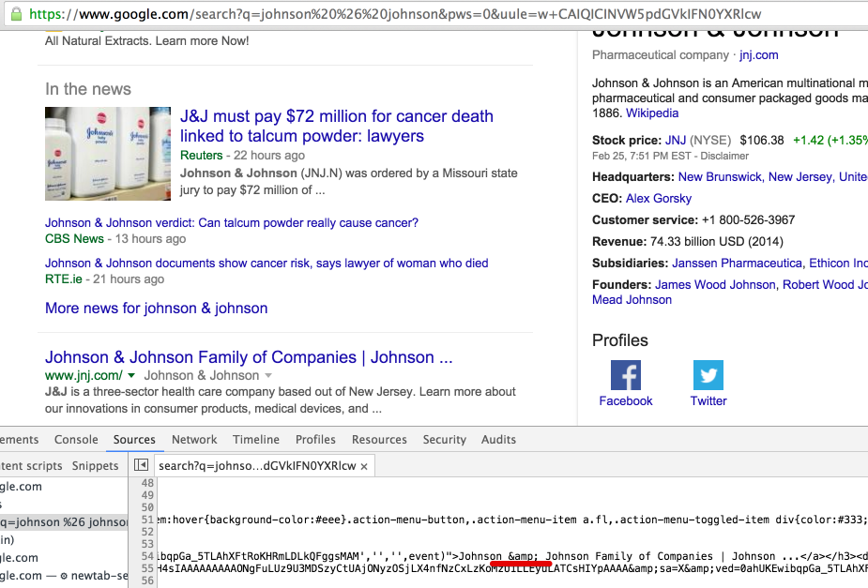
Task: Switch to the Audits tab
Action: [x=498, y=439]
